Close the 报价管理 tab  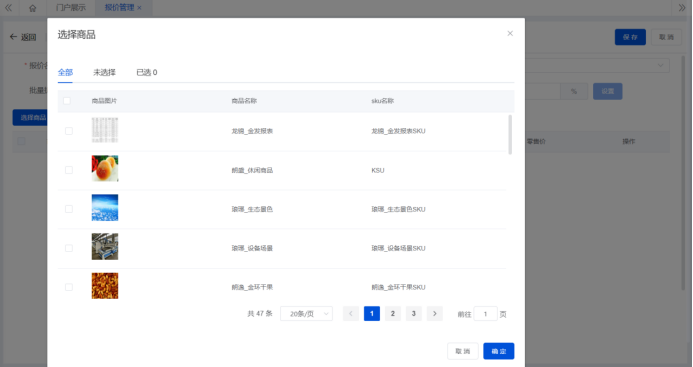pos(140,8)
